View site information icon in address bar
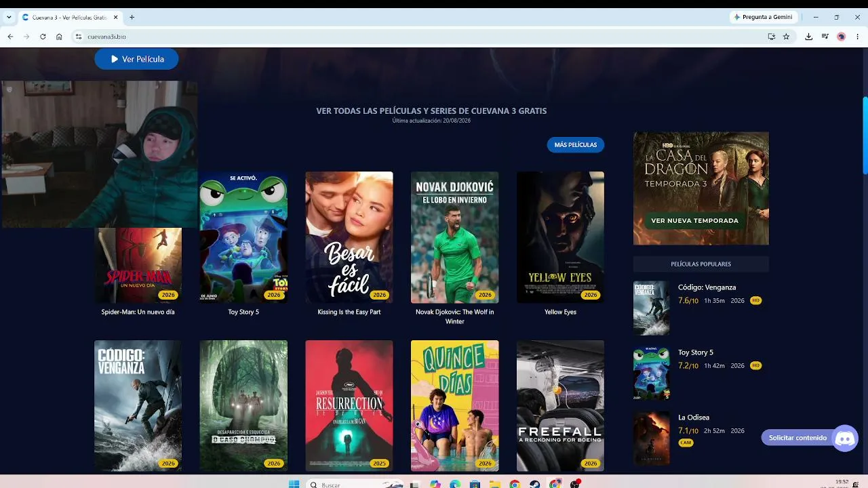Image resolution: width=868 pixels, height=488 pixels. click(78, 37)
